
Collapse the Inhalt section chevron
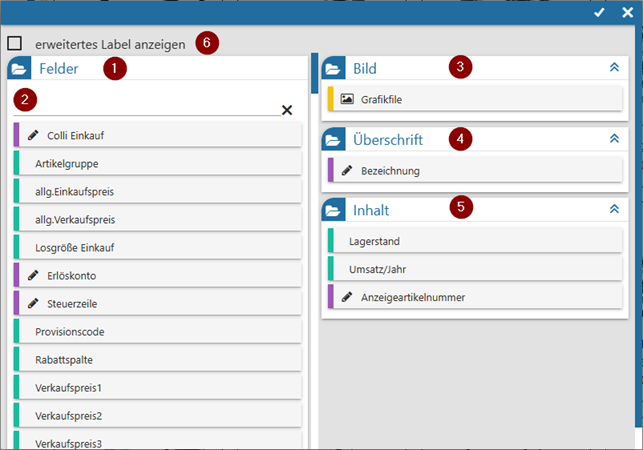[614, 210]
